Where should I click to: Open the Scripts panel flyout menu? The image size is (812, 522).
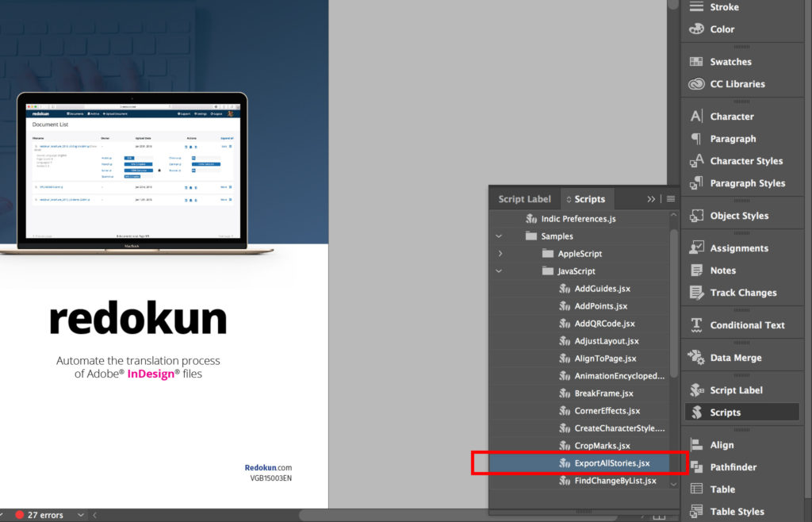671,199
